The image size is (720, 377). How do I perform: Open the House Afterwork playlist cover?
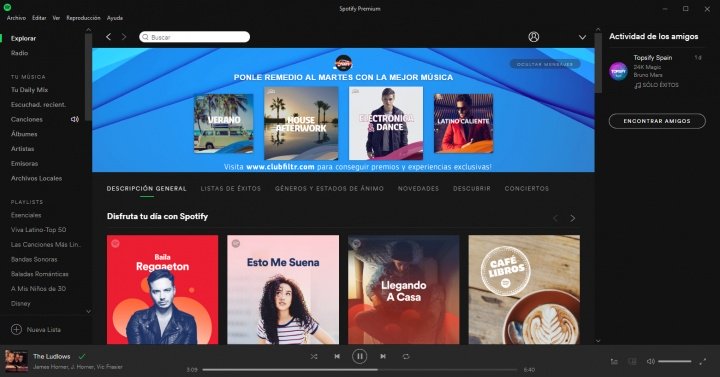[x=301, y=124]
